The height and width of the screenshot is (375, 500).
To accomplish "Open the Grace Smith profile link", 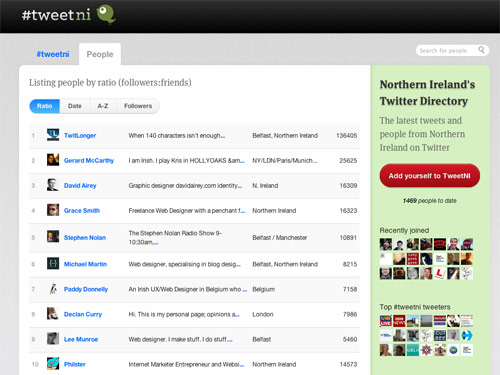I will click(82, 210).
